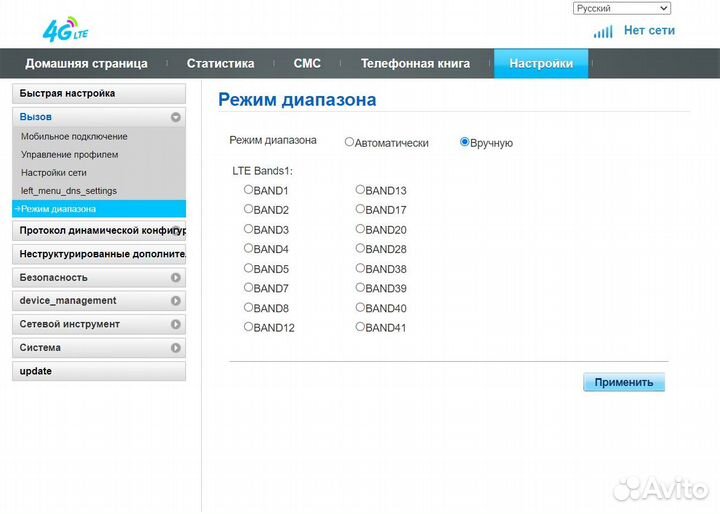Select the BAND3 option
Screen dimensions: 720x514
coord(249,229)
